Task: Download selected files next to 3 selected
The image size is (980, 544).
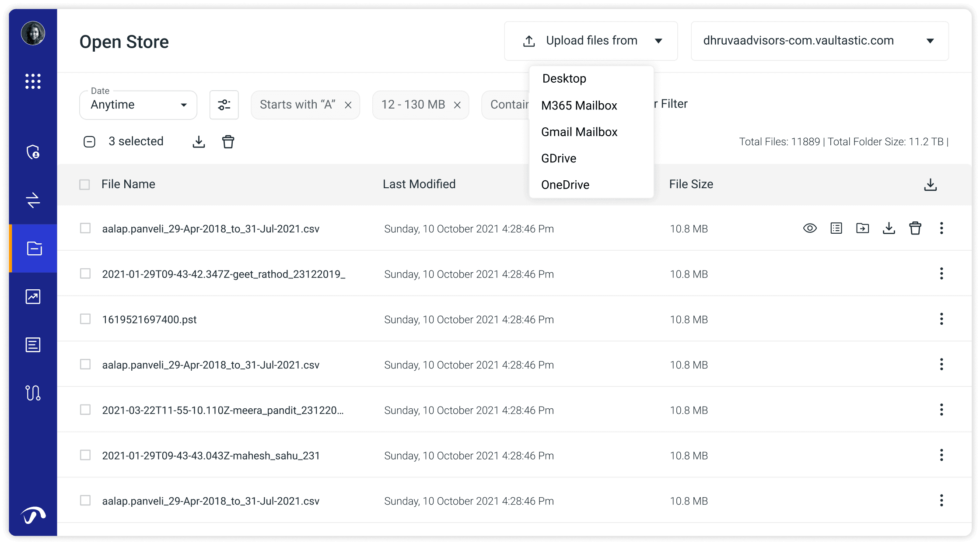Action: click(199, 142)
